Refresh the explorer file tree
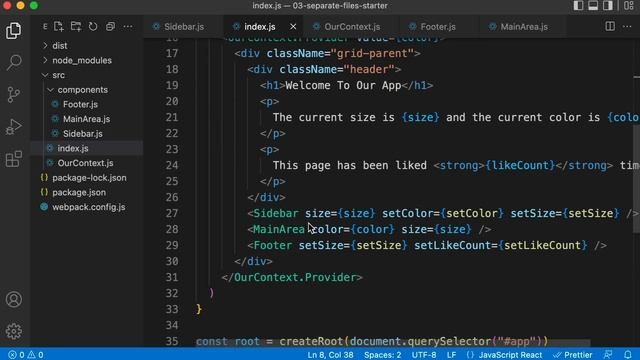The image size is (640, 360). point(93,27)
